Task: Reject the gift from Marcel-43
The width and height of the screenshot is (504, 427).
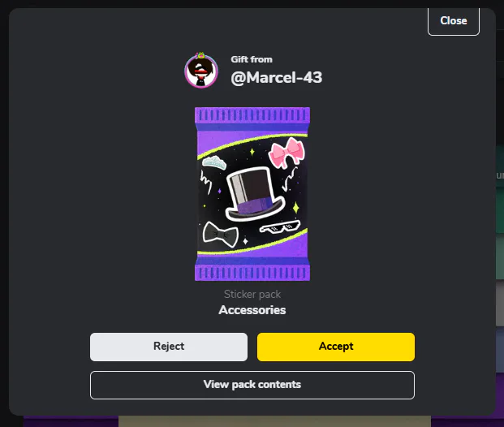Action: [x=169, y=347]
